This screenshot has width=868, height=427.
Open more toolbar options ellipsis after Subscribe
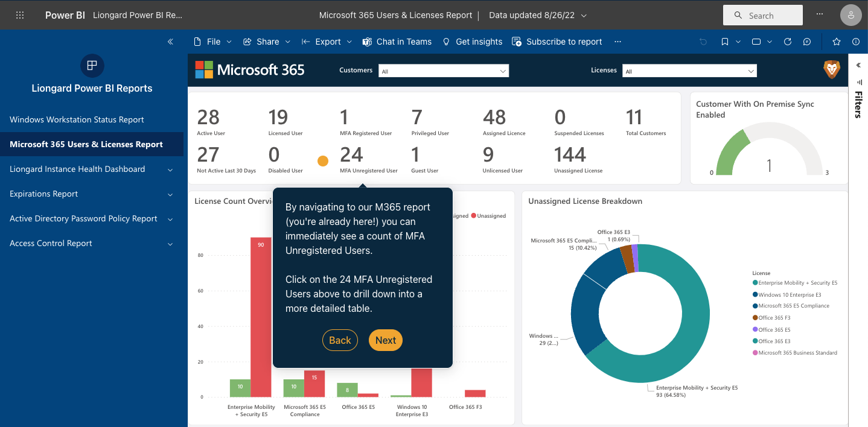[617, 42]
